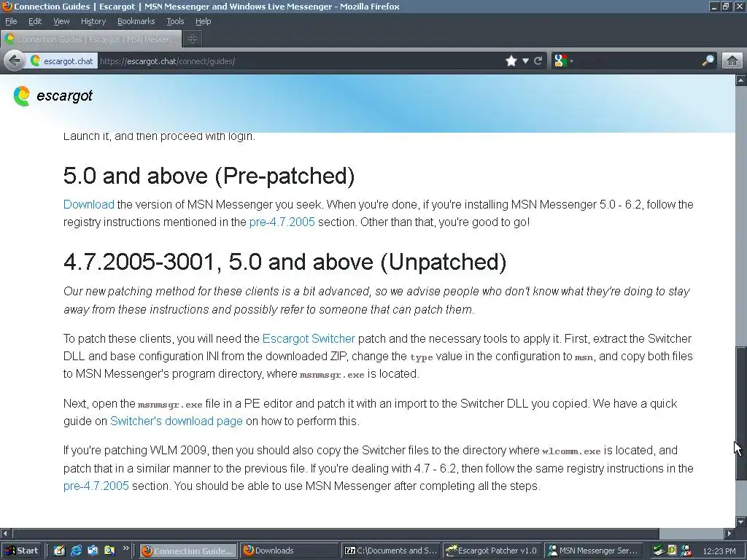Image resolution: width=747 pixels, height=560 pixels.
Task: Click the 'wlcomm.exe' code text
Action: click(571, 451)
